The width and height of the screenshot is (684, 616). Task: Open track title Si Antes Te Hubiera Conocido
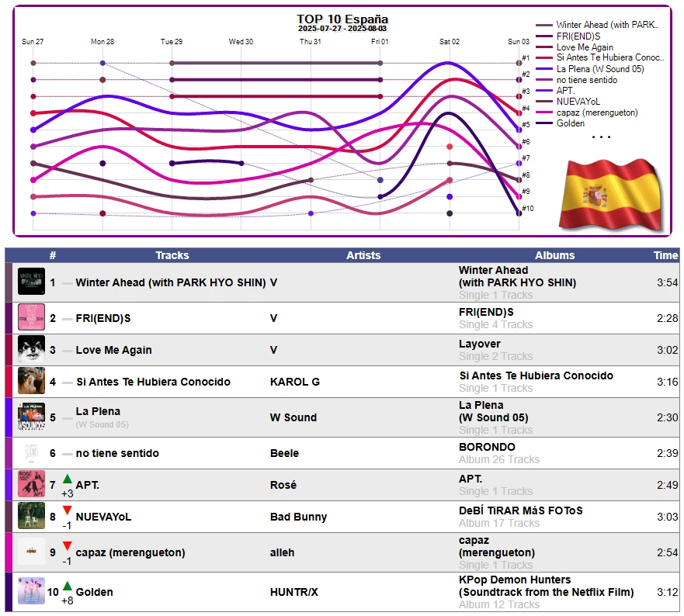point(153,382)
